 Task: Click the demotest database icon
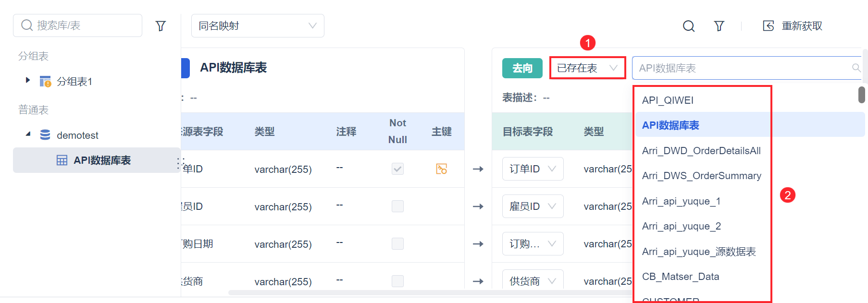tap(45, 135)
